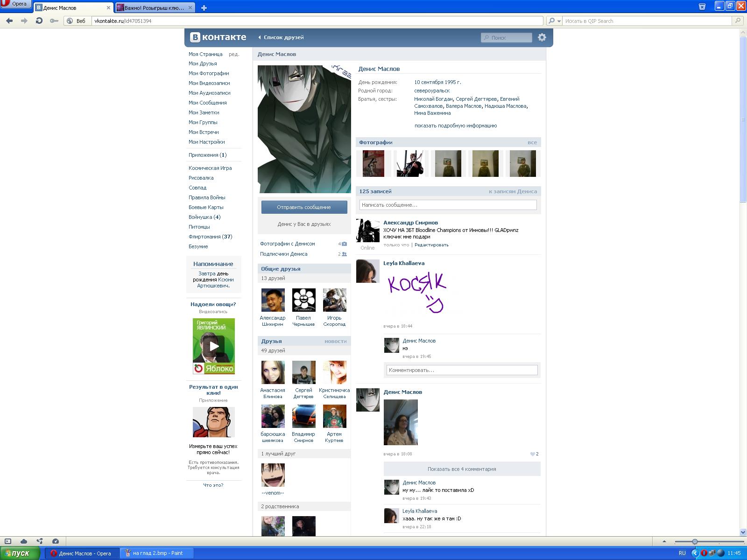Open a new tab with plus icon
This screenshot has height=560, width=747.
(x=204, y=7)
